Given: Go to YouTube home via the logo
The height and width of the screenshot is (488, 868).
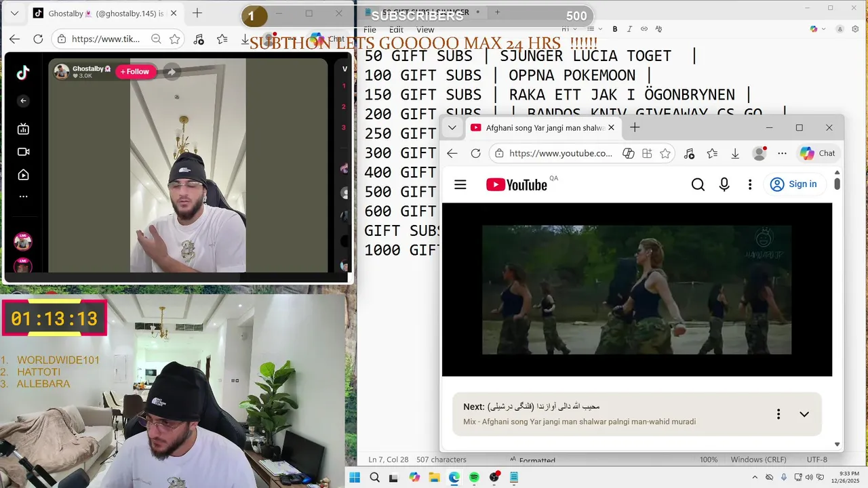Looking at the screenshot, I should pyautogui.click(x=516, y=184).
